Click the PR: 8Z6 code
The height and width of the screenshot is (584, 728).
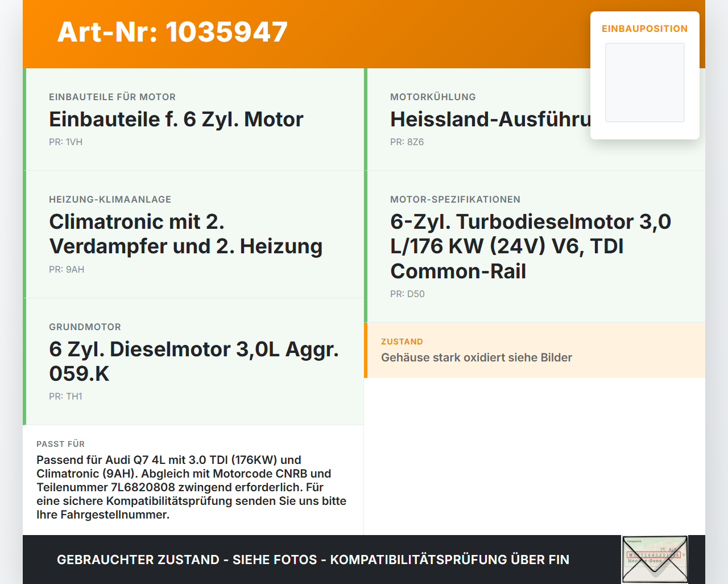407,142
